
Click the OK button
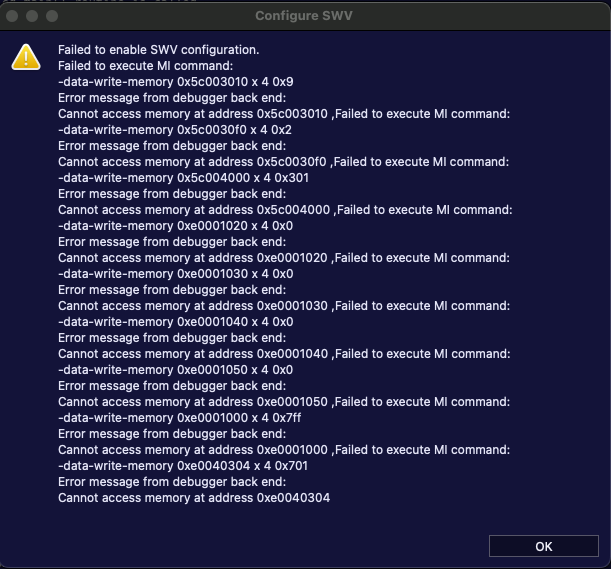pos(543,546)
